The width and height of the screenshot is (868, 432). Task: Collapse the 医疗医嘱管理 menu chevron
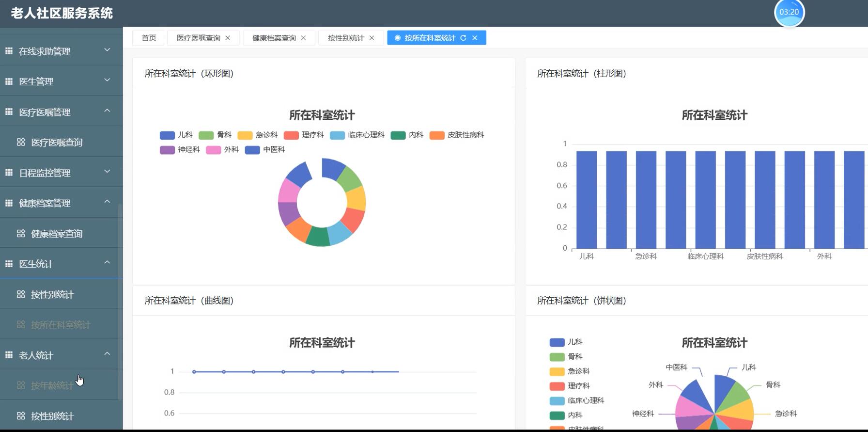[107, 111]
